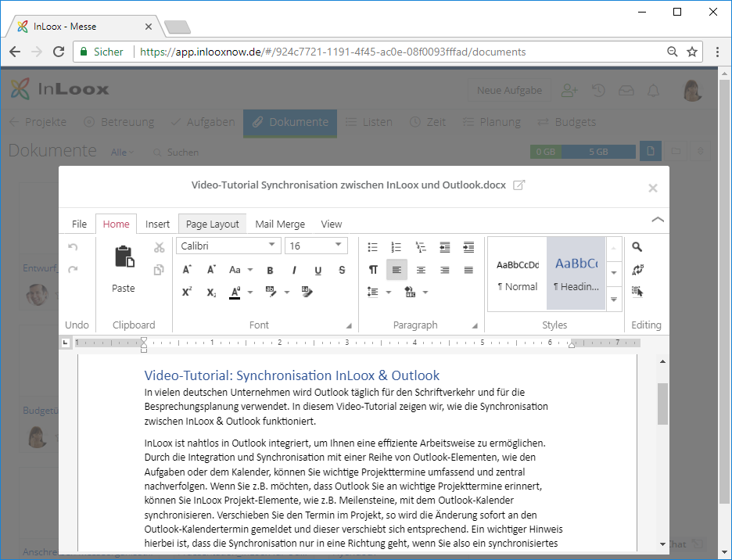Click the Undo arrow in the ribbon

coord(73,246)
